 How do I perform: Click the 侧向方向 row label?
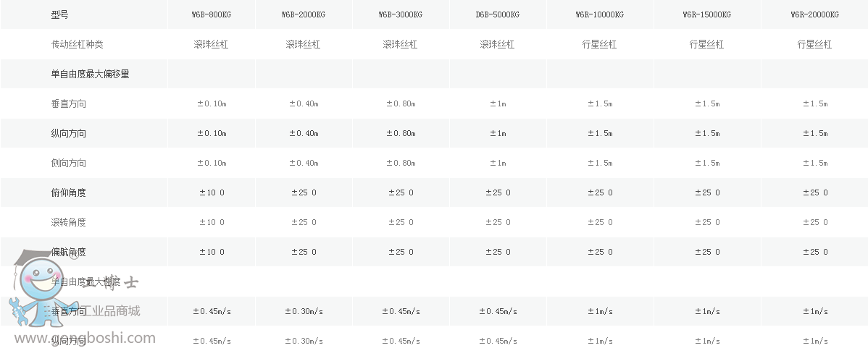pos(68,163)
